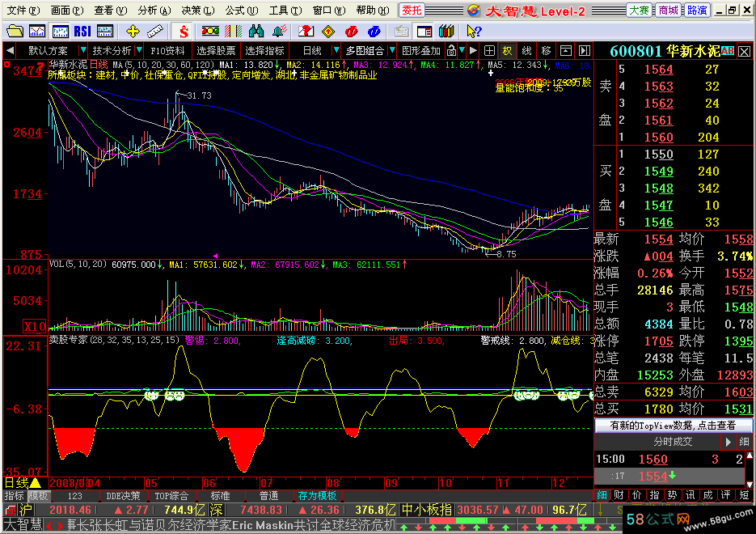
Task: Click the 选择指标 button
Action: (264, 51)
